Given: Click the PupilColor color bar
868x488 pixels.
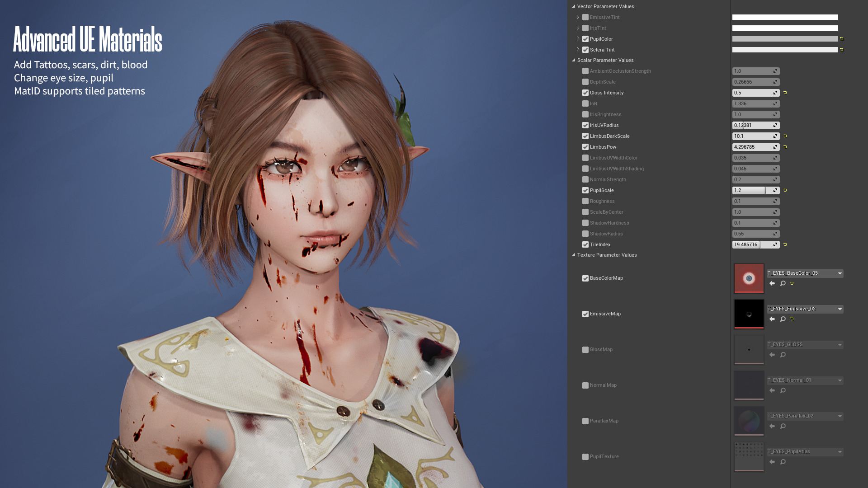Looking at the screenshot, I should point(785,39).
